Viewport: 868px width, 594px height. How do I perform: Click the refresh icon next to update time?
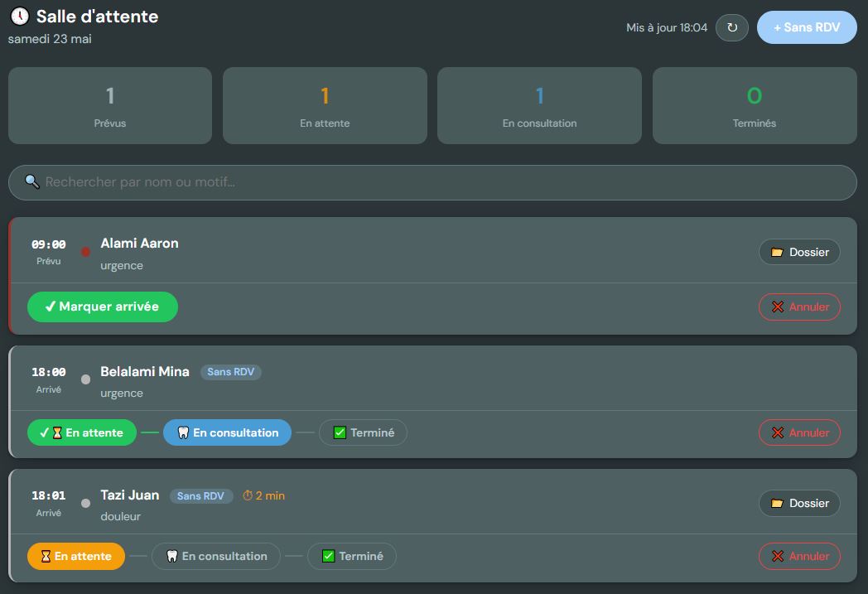pyautogui.click(x=732, y=27)
